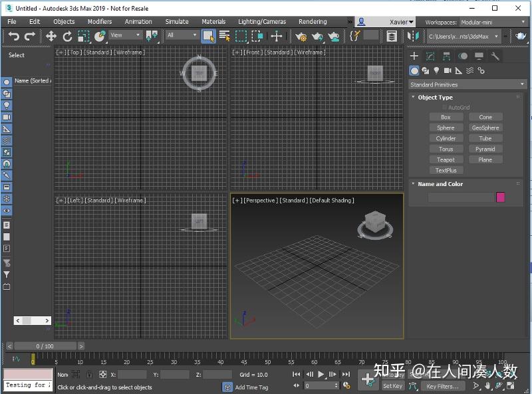Image resolution: width=532 pixels, height=394 pixels.
Task: Open the View reference coordinate dropdown
Action: coord(124,35)
